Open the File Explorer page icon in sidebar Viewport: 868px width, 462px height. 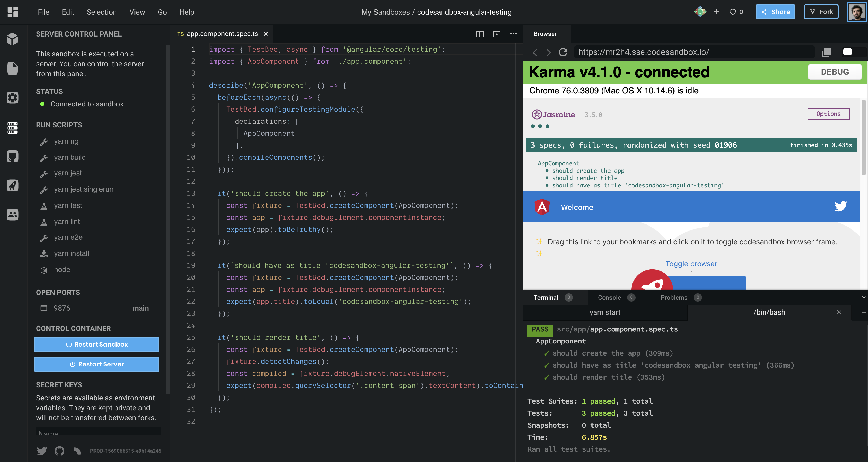tap(13, 68)
